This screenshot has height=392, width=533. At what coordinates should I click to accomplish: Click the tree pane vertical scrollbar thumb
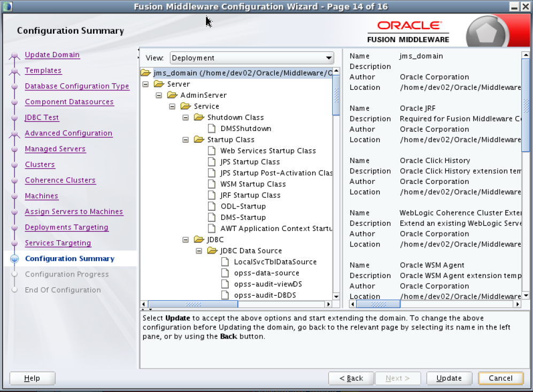[x=336, y=95]
